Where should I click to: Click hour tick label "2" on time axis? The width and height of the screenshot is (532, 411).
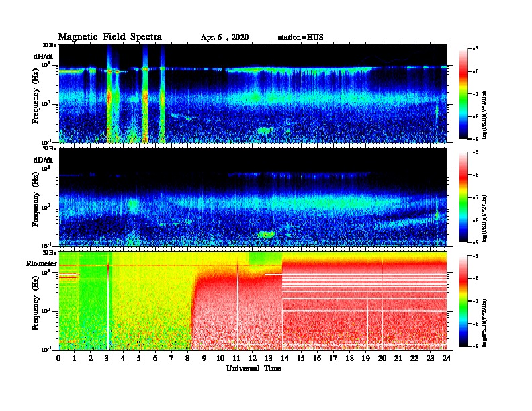[x=91, y=358]
